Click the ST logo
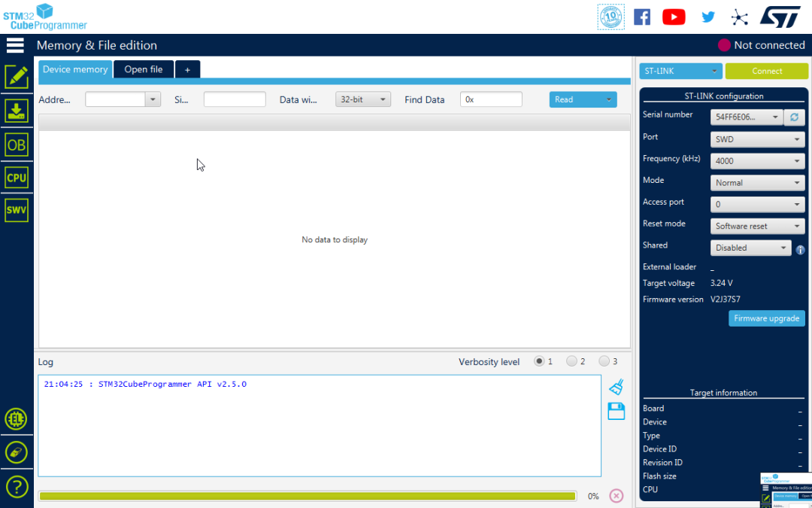 [x=780, y=17]
